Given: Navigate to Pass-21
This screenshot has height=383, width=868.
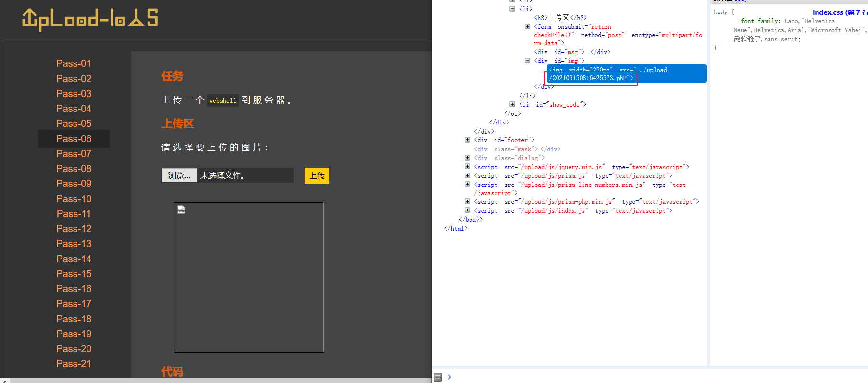Looking at the screenshot, I should [x=74, y=364].
